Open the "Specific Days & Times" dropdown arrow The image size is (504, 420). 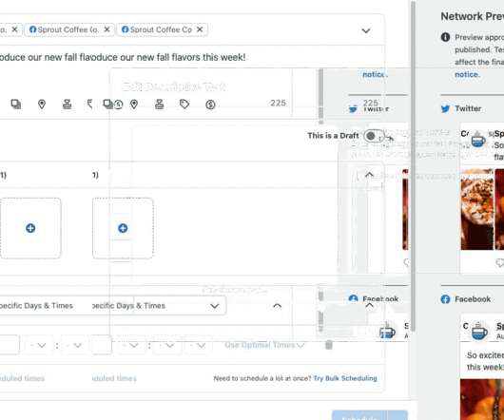215,306
